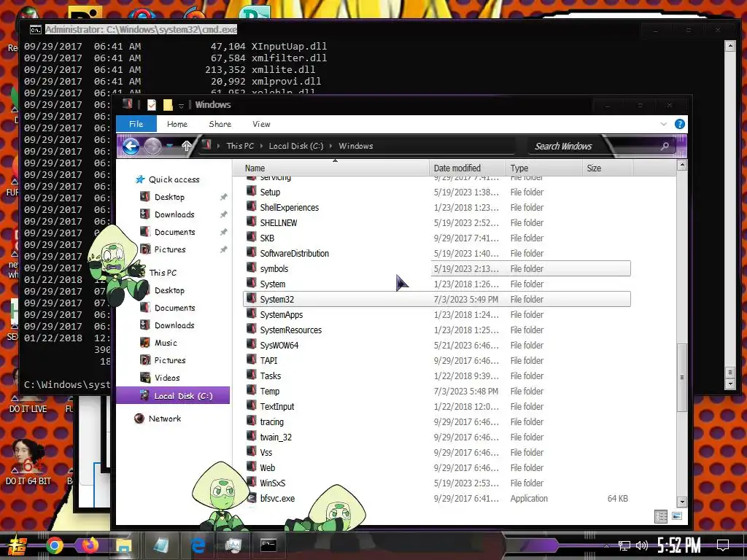Click the SoftwareDistribution folder icon

point(252,252)
